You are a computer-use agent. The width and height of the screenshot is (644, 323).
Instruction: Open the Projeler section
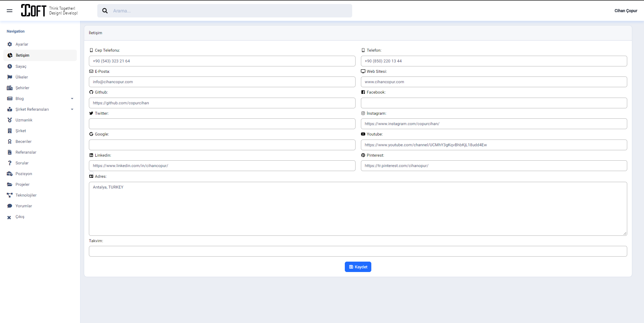(x=23, y=184)
